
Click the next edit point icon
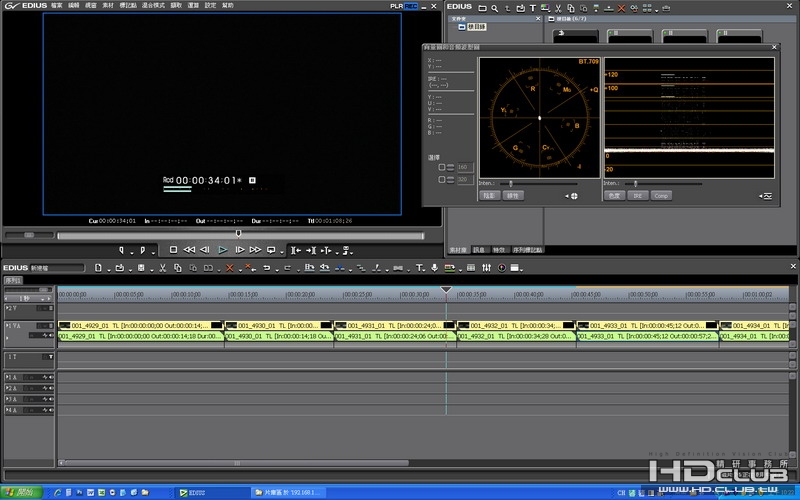(x=311, y=251)
